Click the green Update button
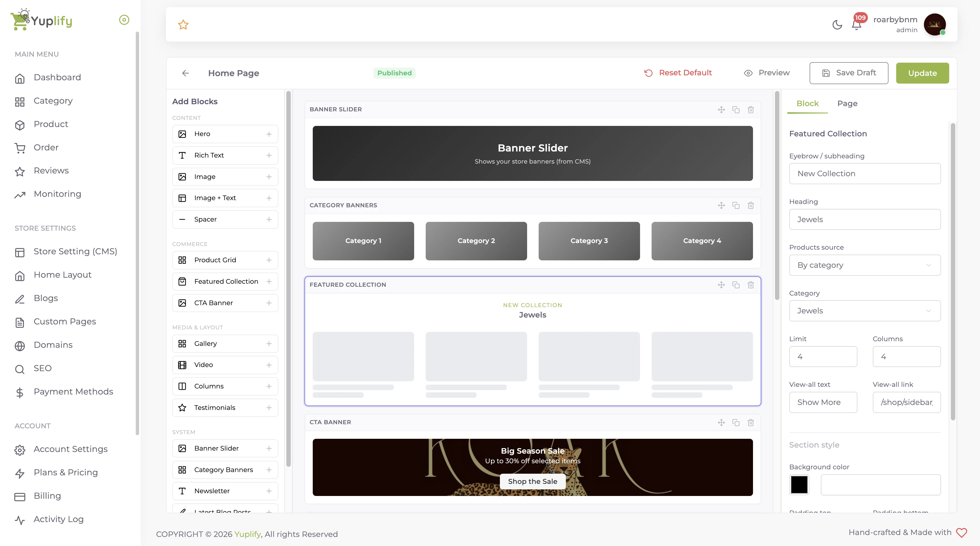Screen dimensions: 980x546 (922, 73)
